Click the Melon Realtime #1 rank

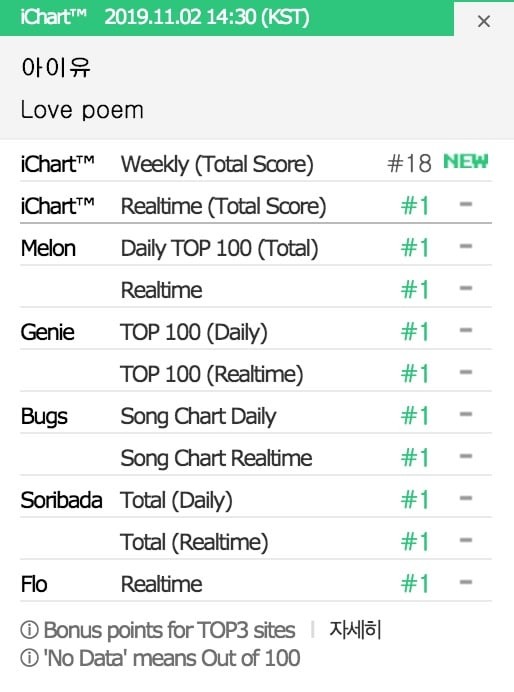415,290
